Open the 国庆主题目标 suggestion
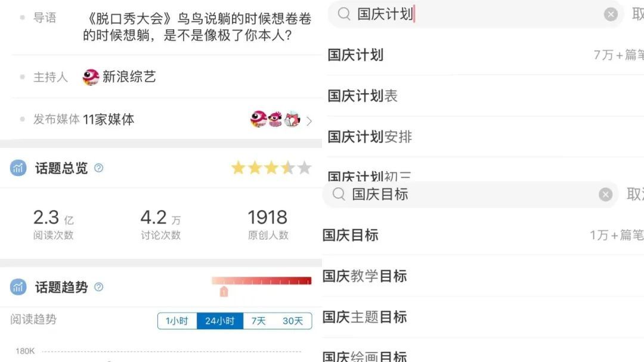This screenshot has height=362, width=644. (x=483, y=317)
